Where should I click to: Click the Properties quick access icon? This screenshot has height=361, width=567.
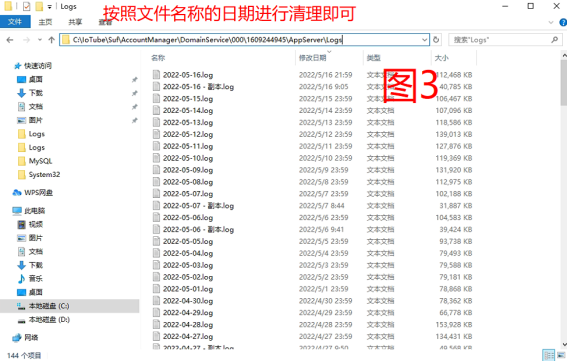(x=26, y=6)
